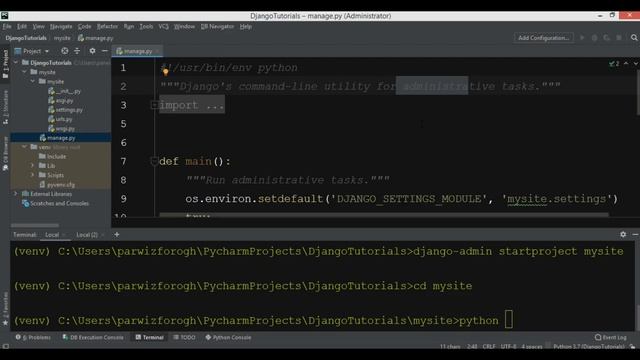Click the Stop icon in the toolbar
Viewport: 640px width, 360px height.
(619, 38)
